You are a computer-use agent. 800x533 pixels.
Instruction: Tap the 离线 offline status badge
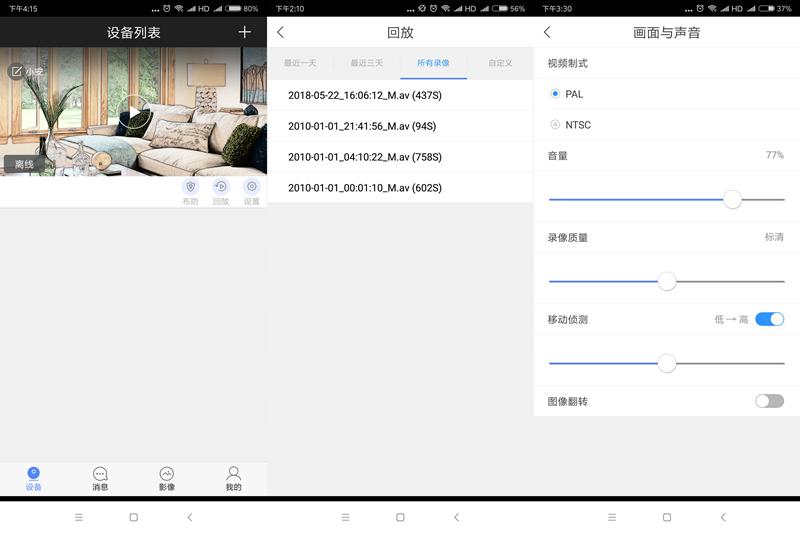click(24, 164)
